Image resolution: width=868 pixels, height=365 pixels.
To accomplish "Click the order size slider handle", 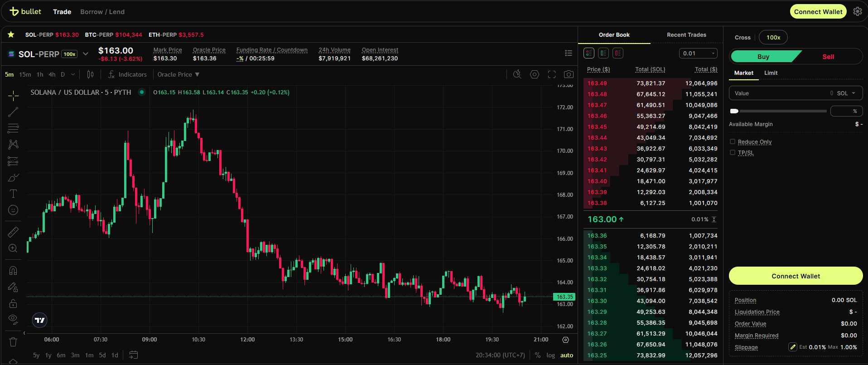I will (734, 111).
